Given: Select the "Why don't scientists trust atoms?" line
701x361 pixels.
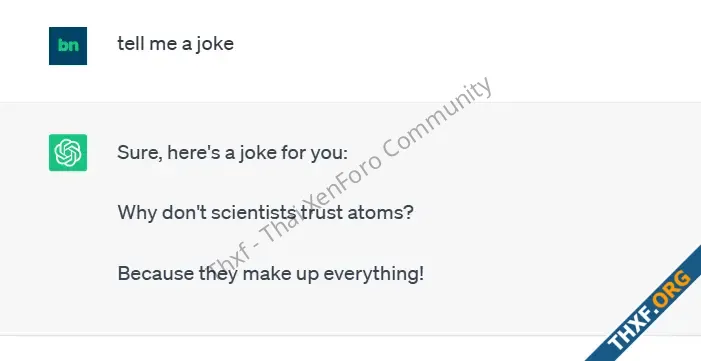Looking at the screenshot, I should tap(266, 212).
